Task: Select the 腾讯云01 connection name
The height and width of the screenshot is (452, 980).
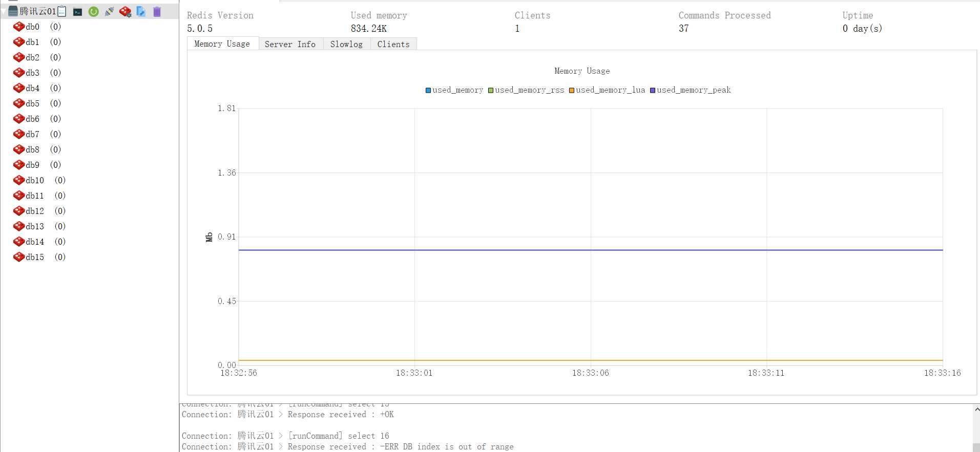Action: tap(37, 11)
